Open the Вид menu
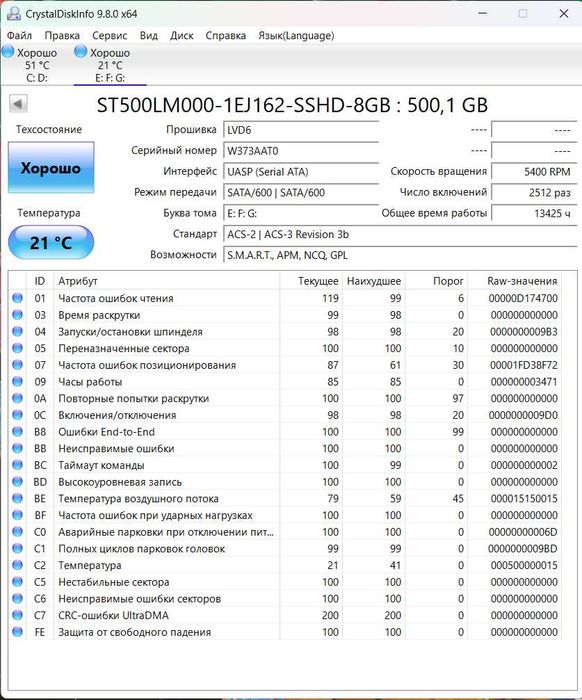The height and width of the screenshot is (700, 582). click(149, 35)
